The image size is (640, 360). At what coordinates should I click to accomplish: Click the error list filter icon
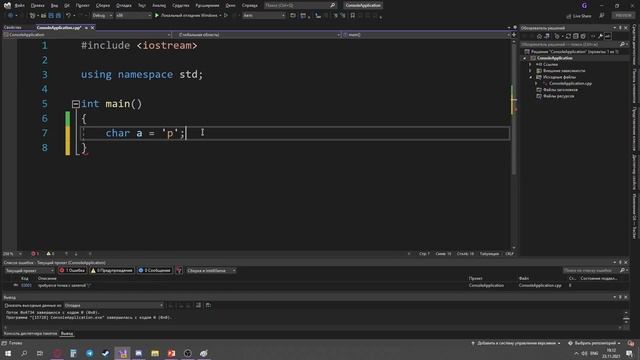pyautogui.click(x=179, y=271)
